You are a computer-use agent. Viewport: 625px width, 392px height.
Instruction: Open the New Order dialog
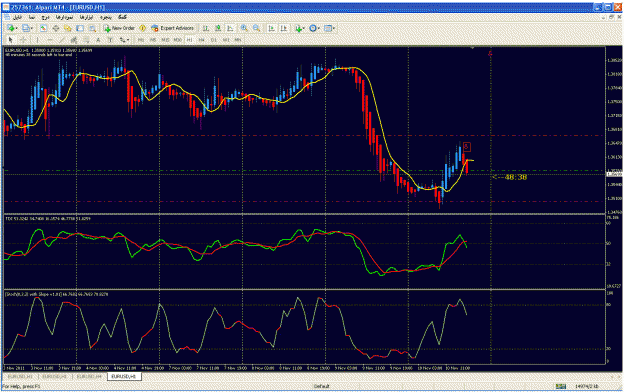point(119,28)
